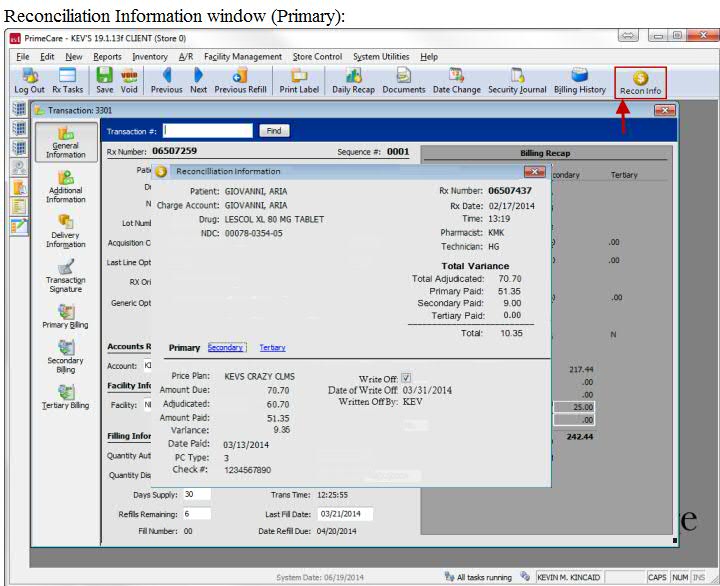Open the Help menu

429,56
